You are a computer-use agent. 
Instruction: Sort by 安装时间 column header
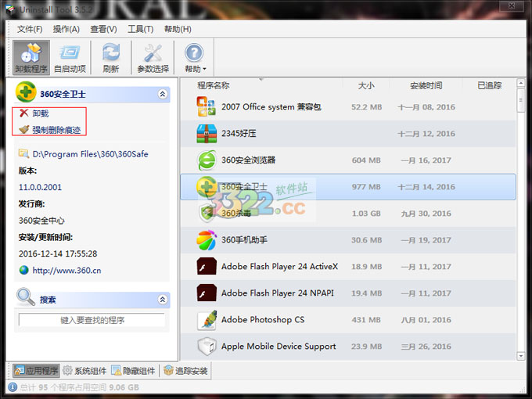(x=426, y=85)
